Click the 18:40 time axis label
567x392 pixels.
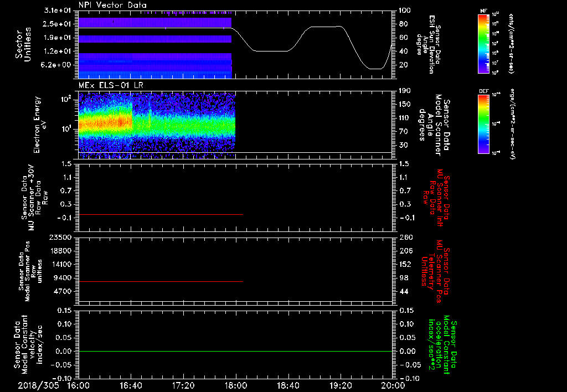tap(288, 385)
